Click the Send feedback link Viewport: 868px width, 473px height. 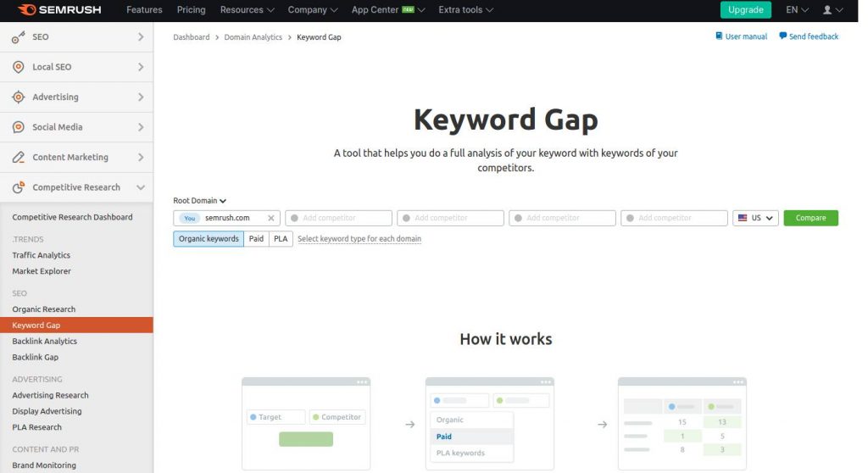pos(813,36)
